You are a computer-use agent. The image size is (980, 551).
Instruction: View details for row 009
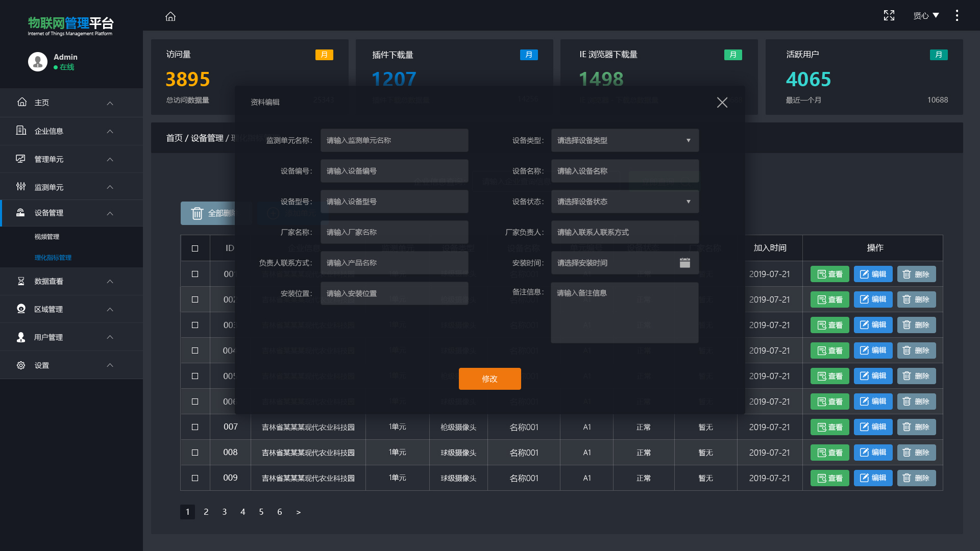point(830,478)
